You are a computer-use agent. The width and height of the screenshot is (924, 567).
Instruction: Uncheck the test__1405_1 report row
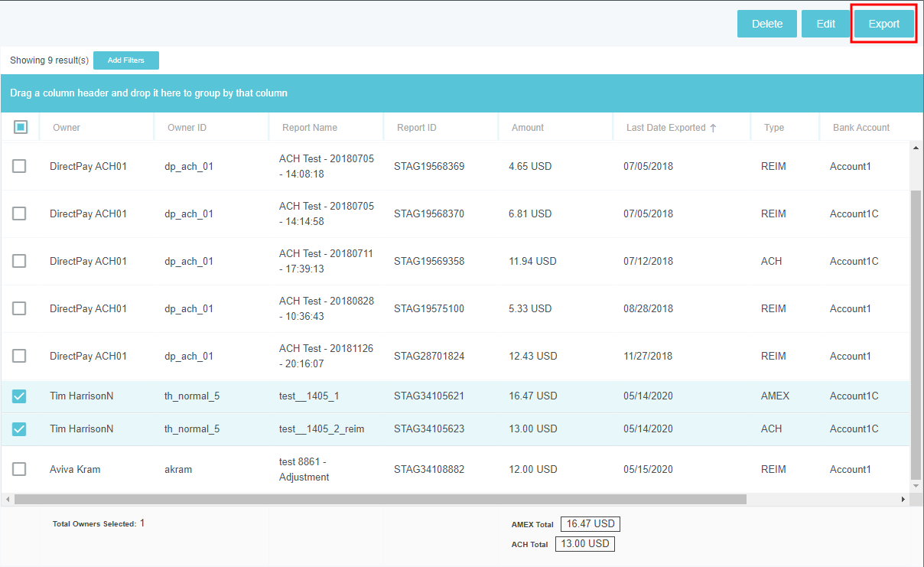coord(19,396)
